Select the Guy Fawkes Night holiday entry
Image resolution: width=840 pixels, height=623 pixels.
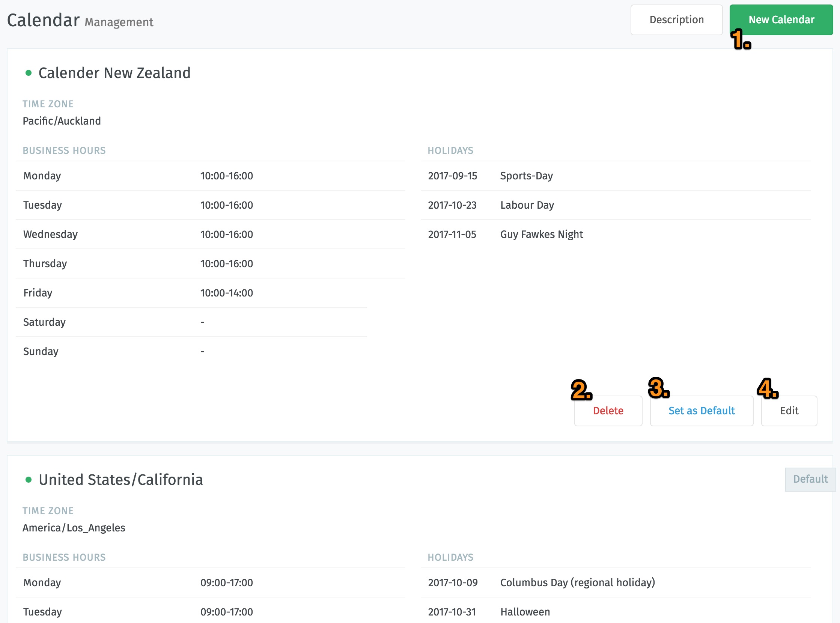click(542, 235)
